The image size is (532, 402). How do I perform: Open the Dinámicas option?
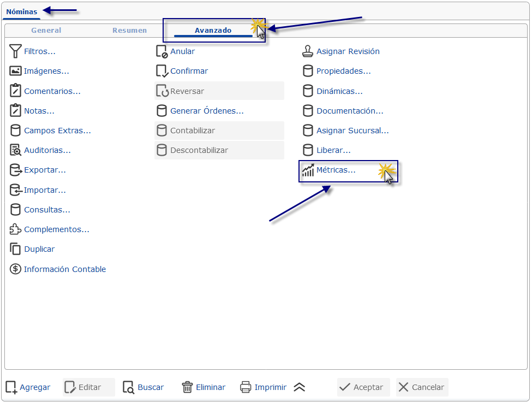(x=339, y=91)
